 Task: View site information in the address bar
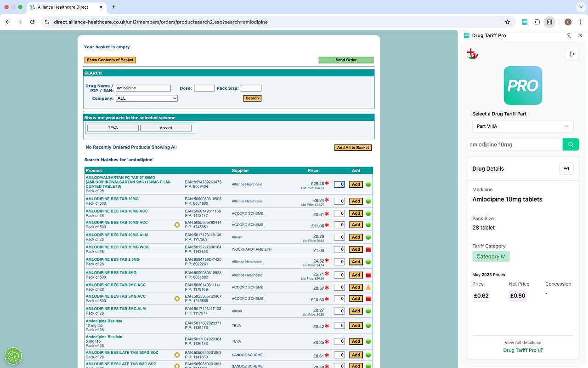(46, 22)
